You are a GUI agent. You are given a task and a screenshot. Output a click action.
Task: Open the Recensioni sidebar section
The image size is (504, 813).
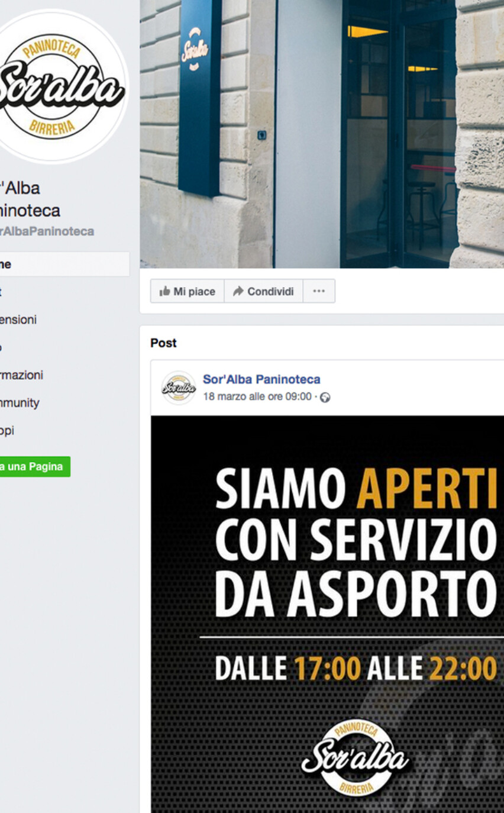[18, 320]
